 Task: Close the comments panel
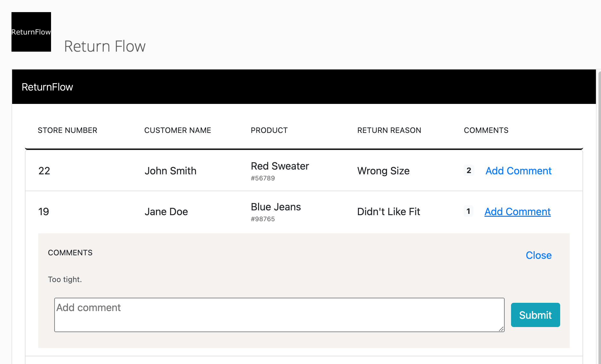click(x=538, y=255)
